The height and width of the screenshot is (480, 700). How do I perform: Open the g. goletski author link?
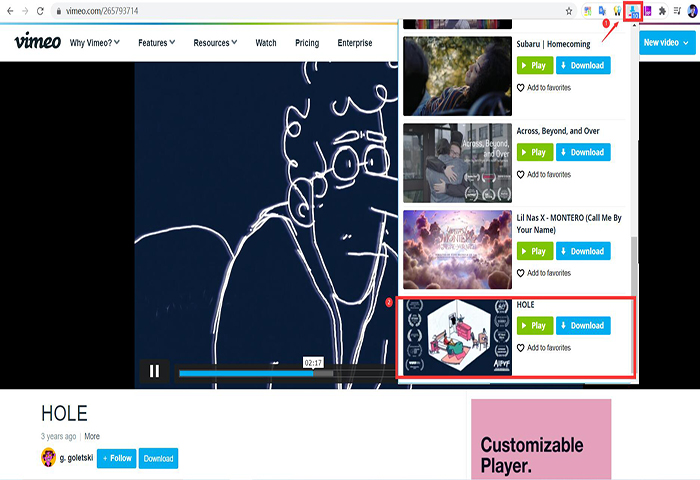point(76,458)
